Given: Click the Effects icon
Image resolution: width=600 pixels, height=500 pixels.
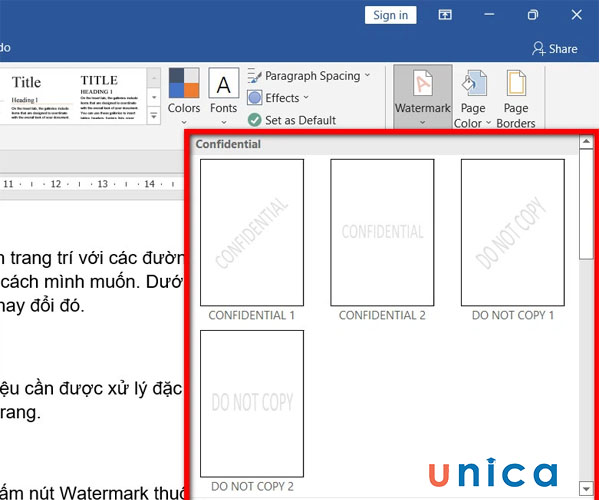Looking at the screenshot, I should (255, 98).
